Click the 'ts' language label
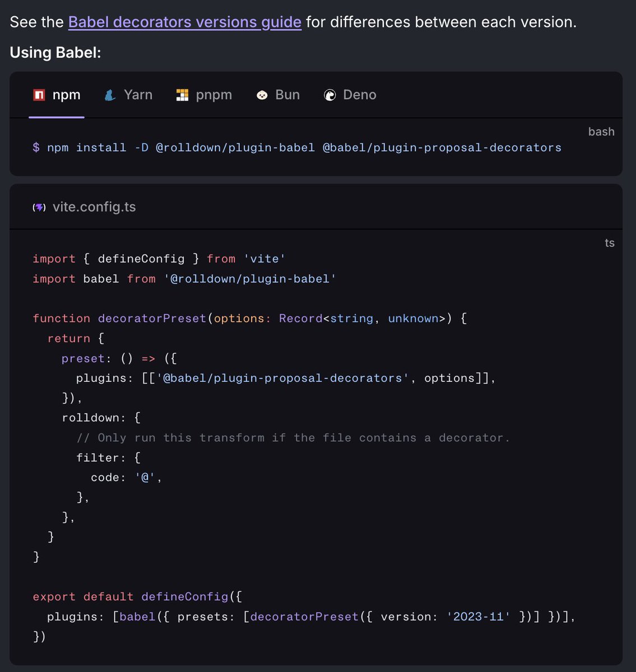 [x=610, y=243]
